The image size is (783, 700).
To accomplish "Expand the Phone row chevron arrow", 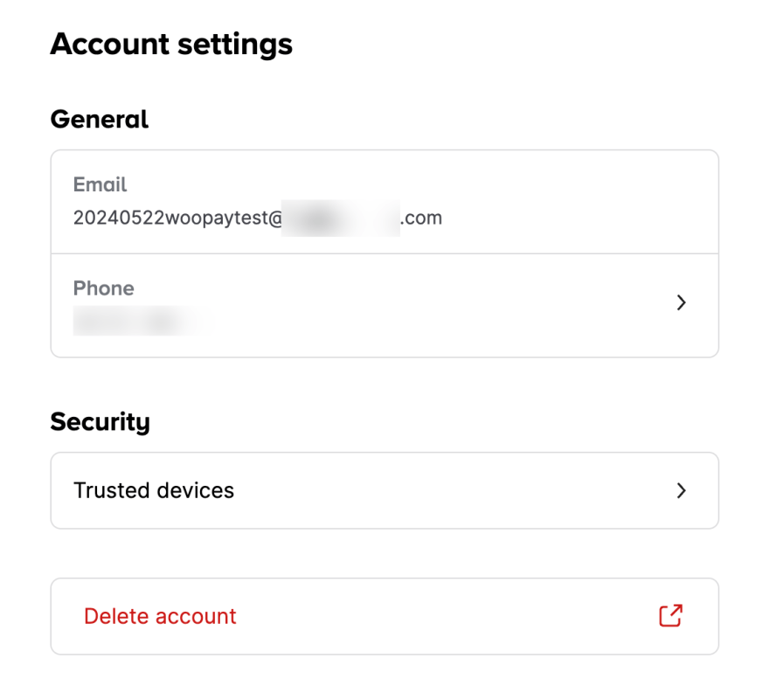I will tap(682, 303).
